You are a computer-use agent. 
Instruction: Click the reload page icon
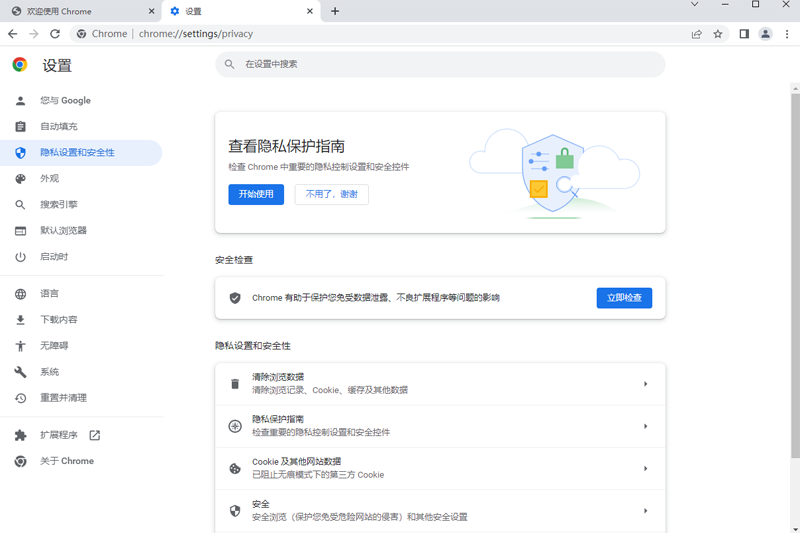click(54, 34)
